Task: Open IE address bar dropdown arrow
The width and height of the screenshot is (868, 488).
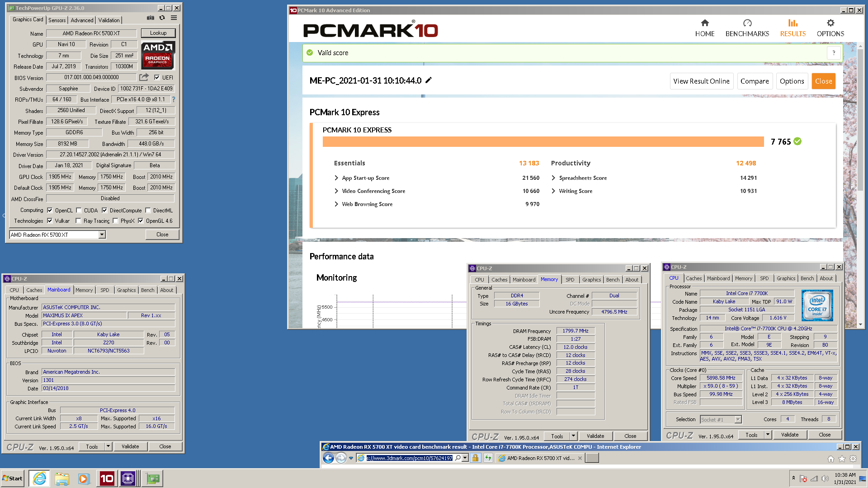Action: pos(465,458)
